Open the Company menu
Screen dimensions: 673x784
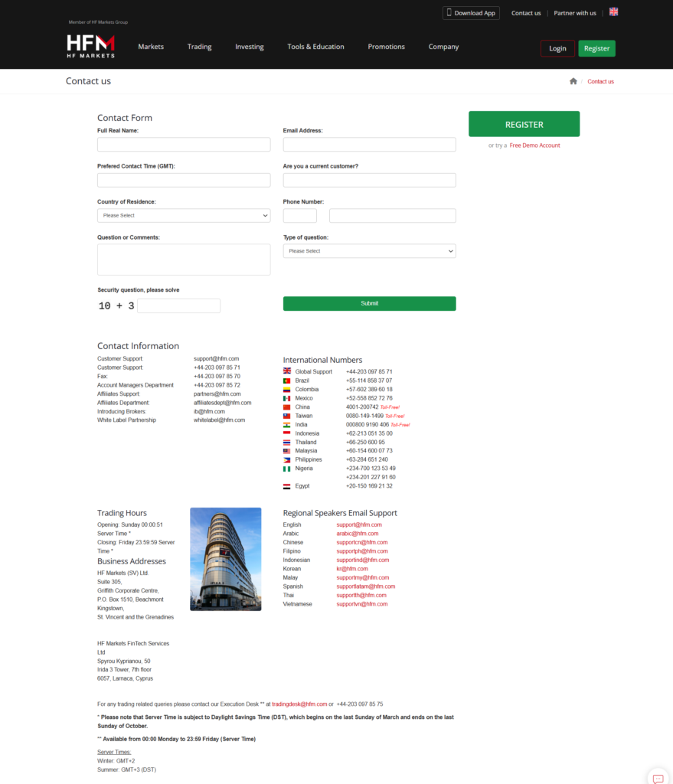pyautogui.click(x=443, y=47)
